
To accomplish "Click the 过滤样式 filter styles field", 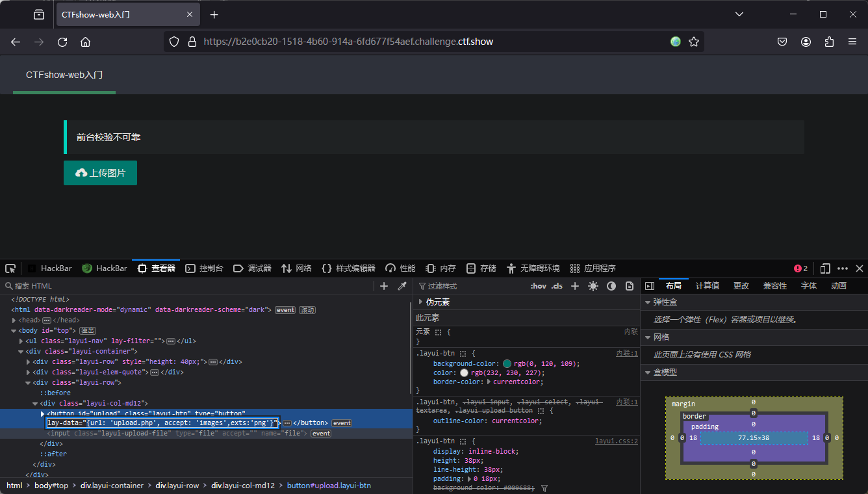I will 471,286.
